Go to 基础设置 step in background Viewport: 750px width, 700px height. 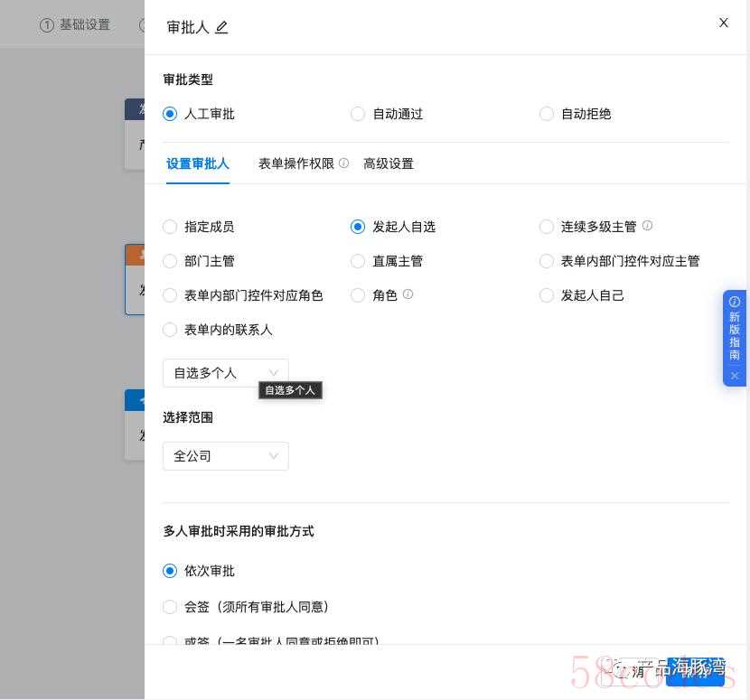pos(75,25)
